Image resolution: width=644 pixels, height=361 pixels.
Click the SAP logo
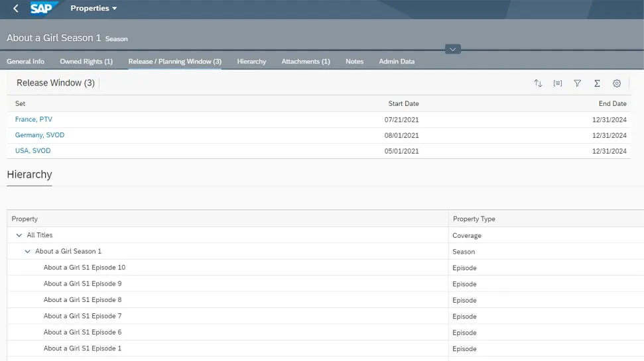[44, 9]
